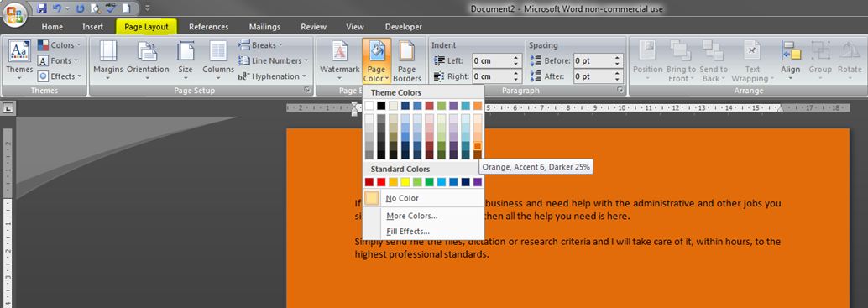The image size is (868, 308).
Task: Pick the standard Green color swatch
Action: [x=429, y=182]
